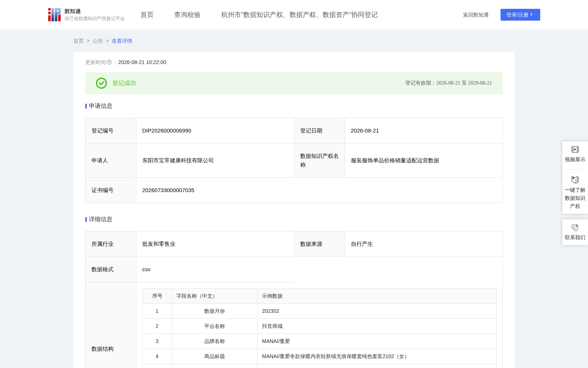
Task: Click the 登记日期 value 2026-08-21
Action: coord(365,131)
